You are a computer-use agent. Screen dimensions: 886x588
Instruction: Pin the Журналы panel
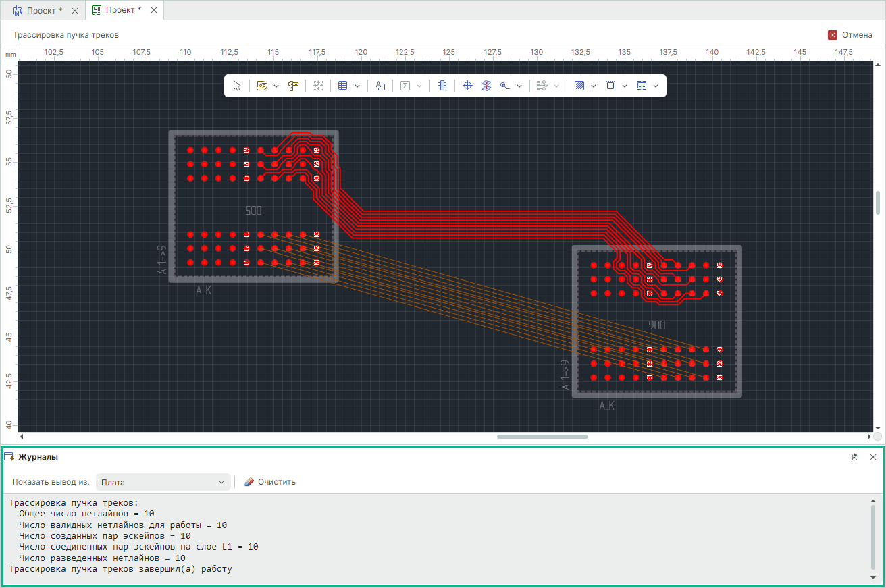pyautogui.click(x=854, y=457)
